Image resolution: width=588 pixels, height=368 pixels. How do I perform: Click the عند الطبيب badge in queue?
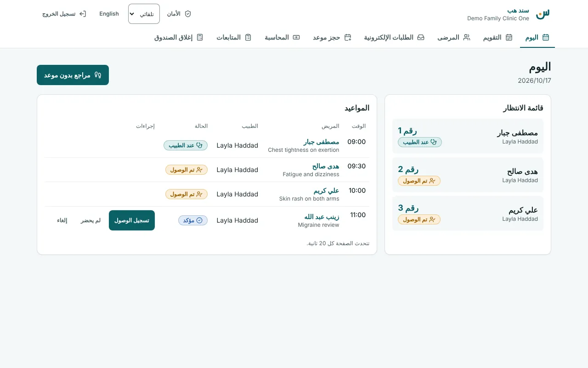click(420, 142)
